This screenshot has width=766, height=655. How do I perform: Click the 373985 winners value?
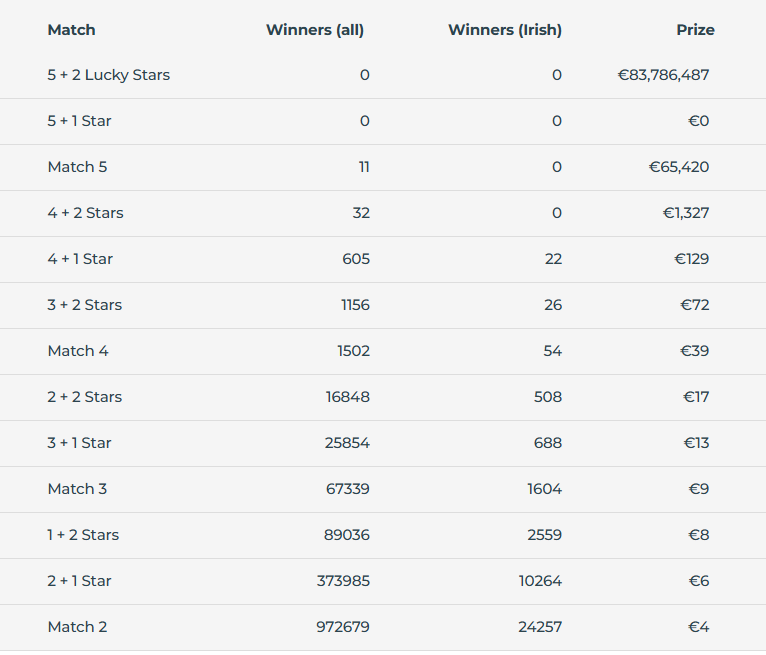[343, 581]
